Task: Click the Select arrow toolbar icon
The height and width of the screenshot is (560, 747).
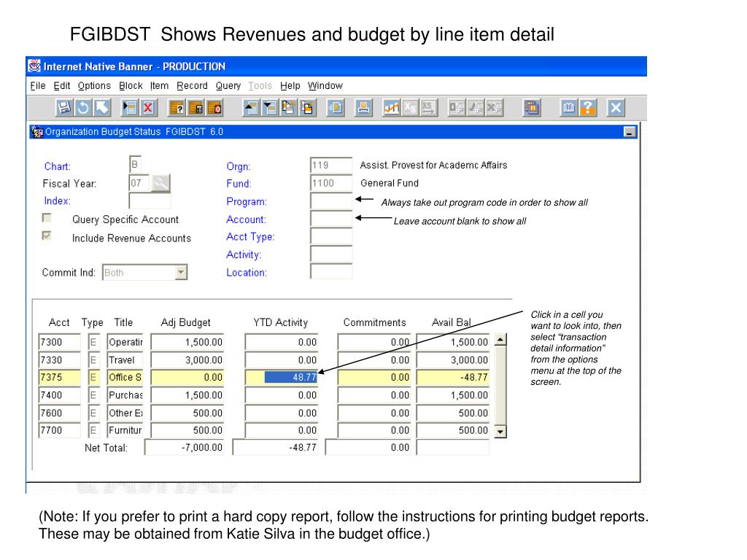Action: [x=101, y=108]
